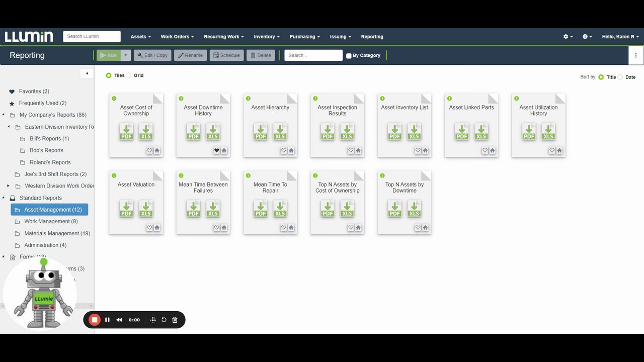Open the Inventory menu
644x362 pixels.
tap(267, 37)
